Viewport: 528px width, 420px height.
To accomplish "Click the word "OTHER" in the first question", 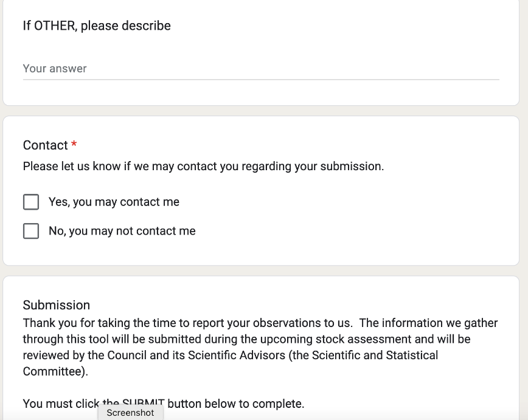I will tap(54, 26).
